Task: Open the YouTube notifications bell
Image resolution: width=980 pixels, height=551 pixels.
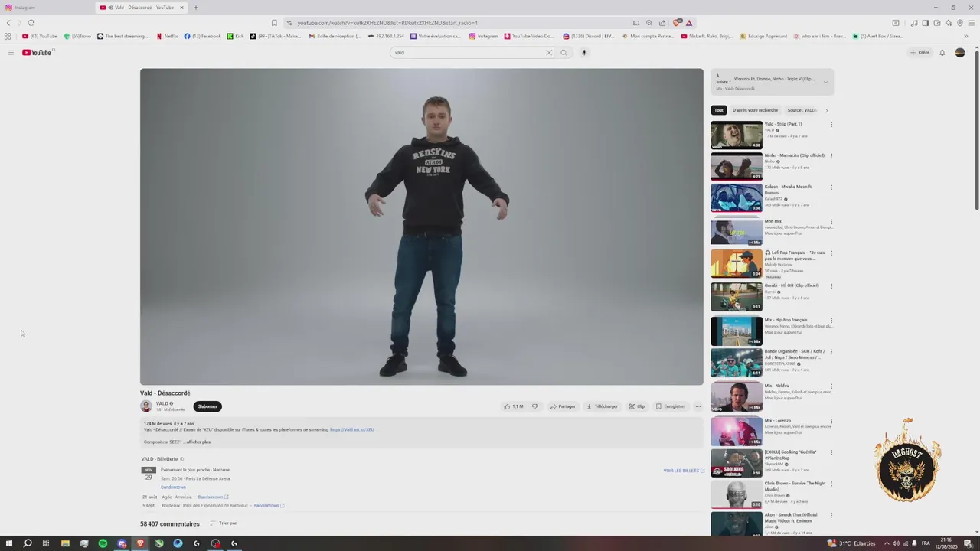Action: (x=942, y=53)
